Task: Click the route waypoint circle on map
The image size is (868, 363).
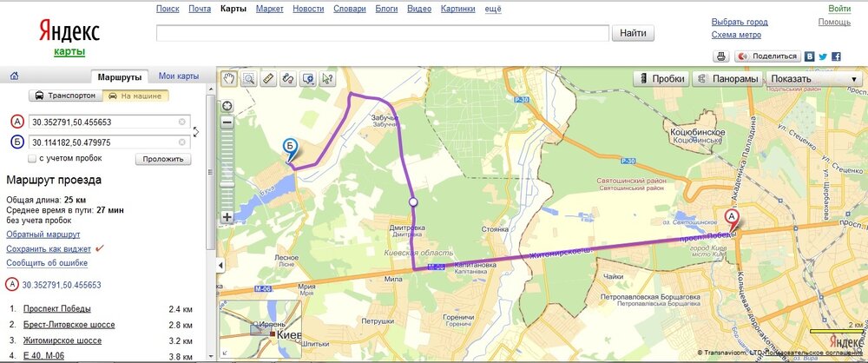Action: tap(412, 202)
